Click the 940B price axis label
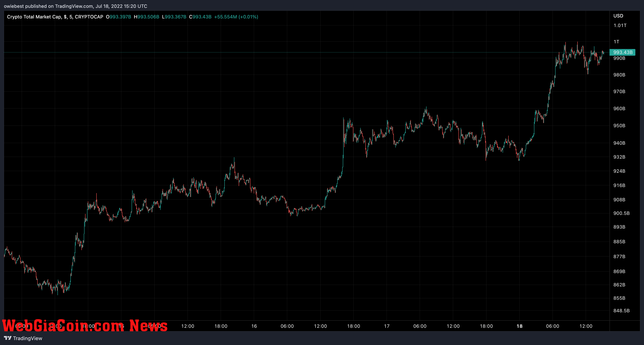Image resolution: width=644 pixels, height=345 pixels. tap(619, 143)
